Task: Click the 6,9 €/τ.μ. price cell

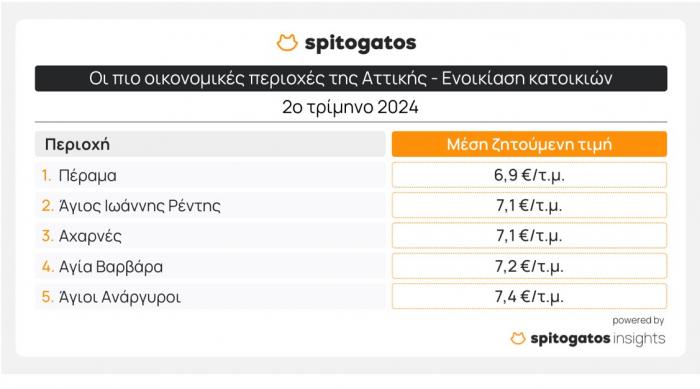Action: pyautogui.click(x=529, y=175)
